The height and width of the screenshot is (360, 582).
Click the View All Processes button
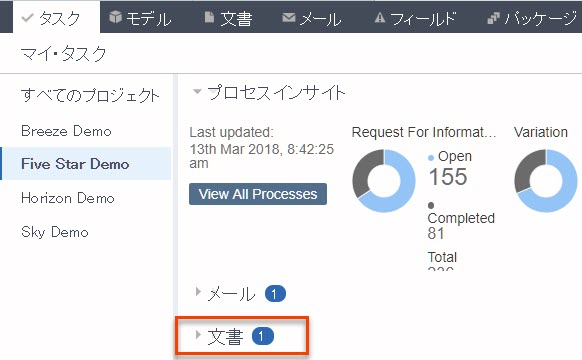click(x=258, y=194)
